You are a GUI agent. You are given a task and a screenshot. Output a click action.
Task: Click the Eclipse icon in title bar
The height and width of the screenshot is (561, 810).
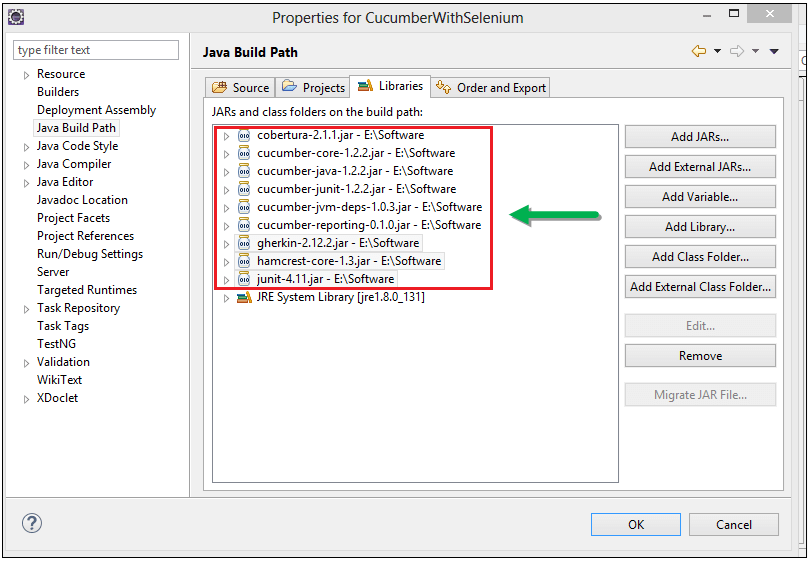16,17
